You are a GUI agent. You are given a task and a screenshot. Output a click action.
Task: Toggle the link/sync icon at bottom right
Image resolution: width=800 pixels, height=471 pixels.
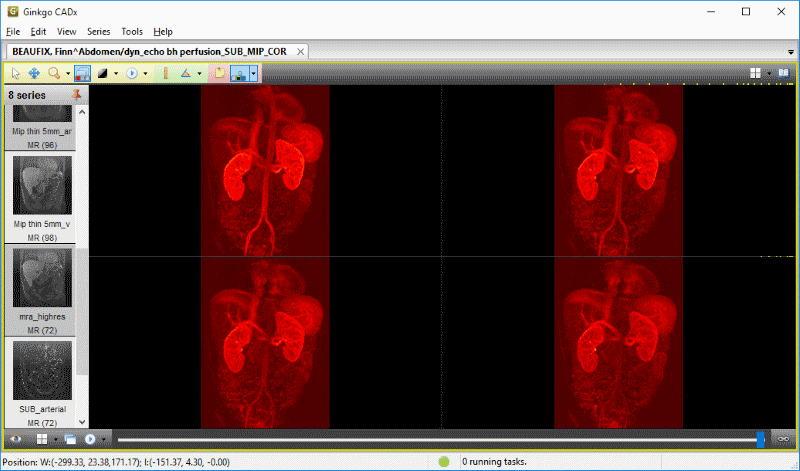tap(783, 439)
